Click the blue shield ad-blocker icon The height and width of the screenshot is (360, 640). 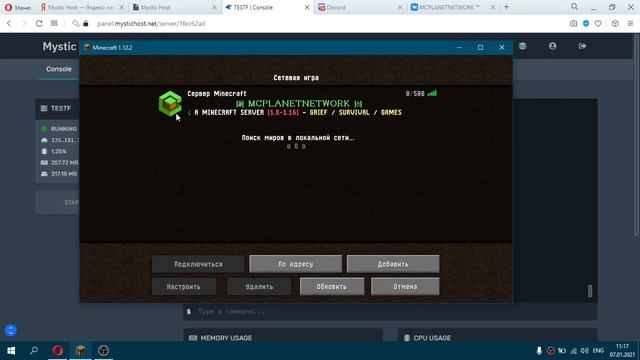tap(586, 24)
